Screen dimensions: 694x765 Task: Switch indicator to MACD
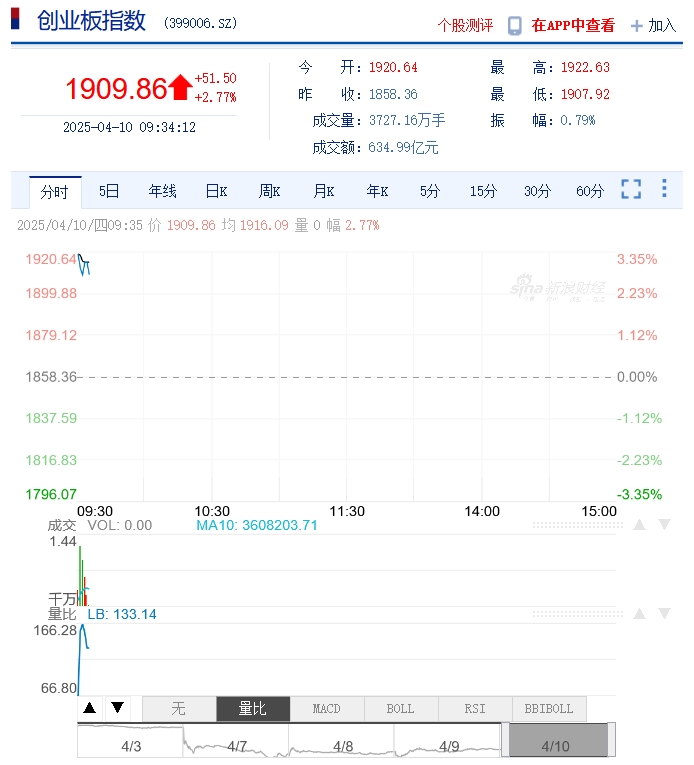(x=327, y=709)
